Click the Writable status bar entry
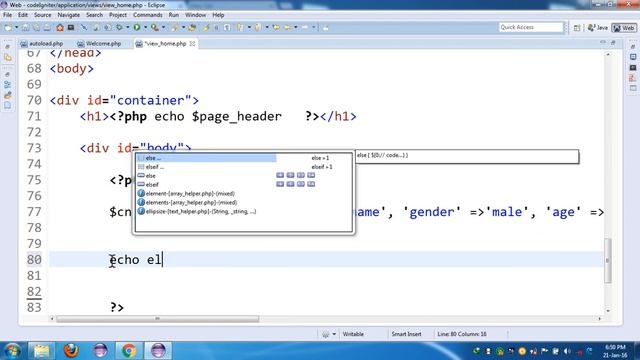The image size is (640, 360). pos(353,334)
